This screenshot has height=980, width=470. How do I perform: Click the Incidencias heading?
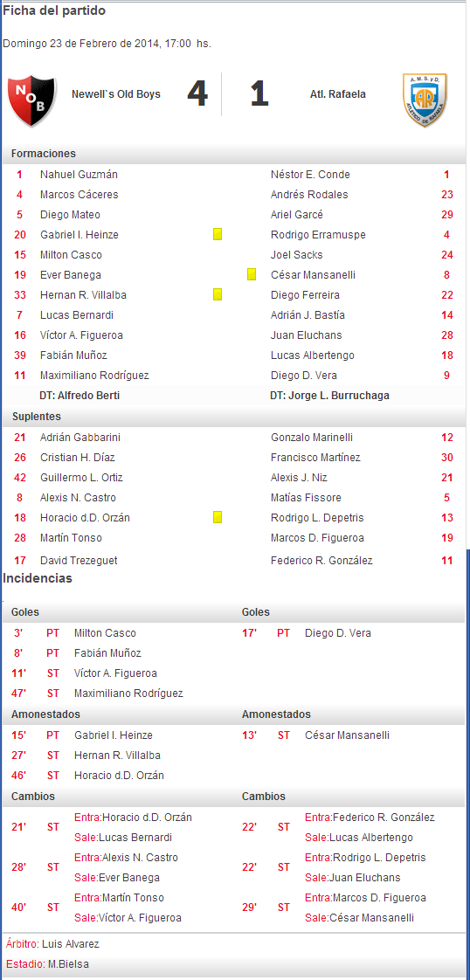tap(38, 579)
